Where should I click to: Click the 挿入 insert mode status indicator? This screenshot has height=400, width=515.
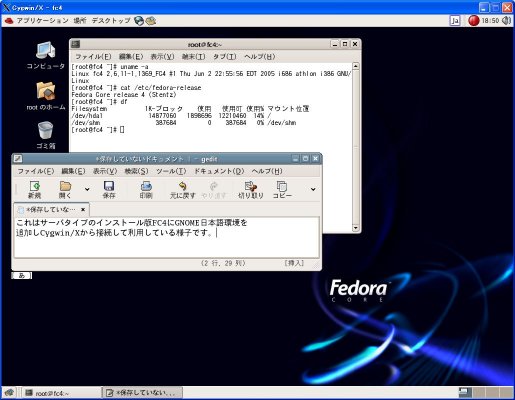[294, 263]
